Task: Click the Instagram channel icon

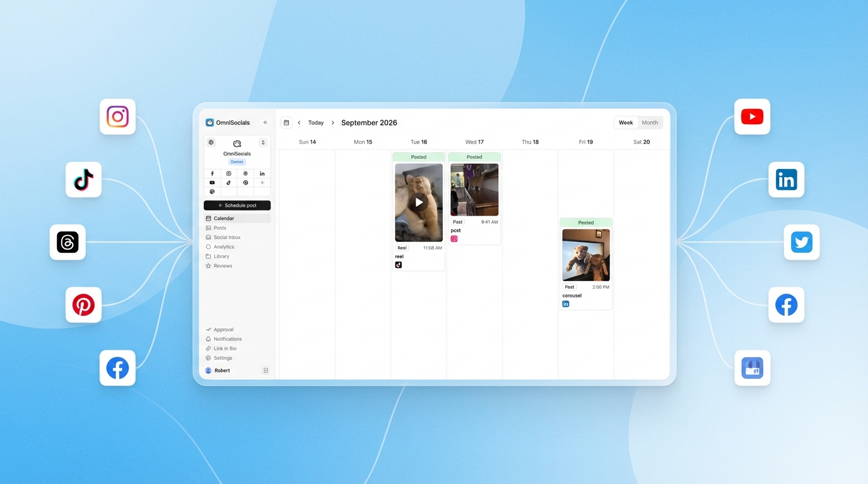Action: click(x=228, y=173)
